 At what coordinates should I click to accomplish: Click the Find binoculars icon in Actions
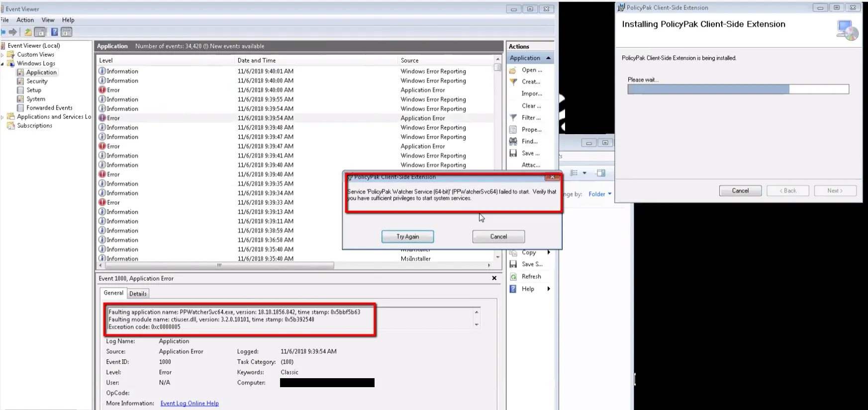(513, 142)
